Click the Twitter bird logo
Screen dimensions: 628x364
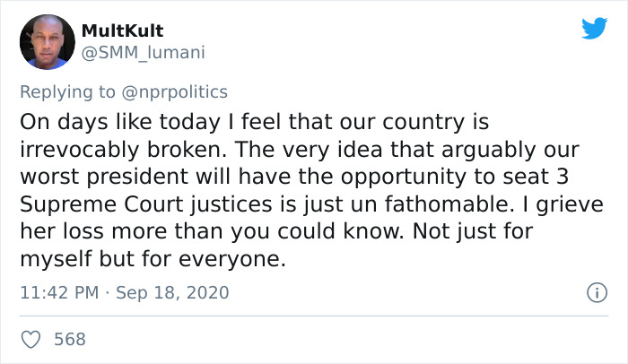point(594,29)
